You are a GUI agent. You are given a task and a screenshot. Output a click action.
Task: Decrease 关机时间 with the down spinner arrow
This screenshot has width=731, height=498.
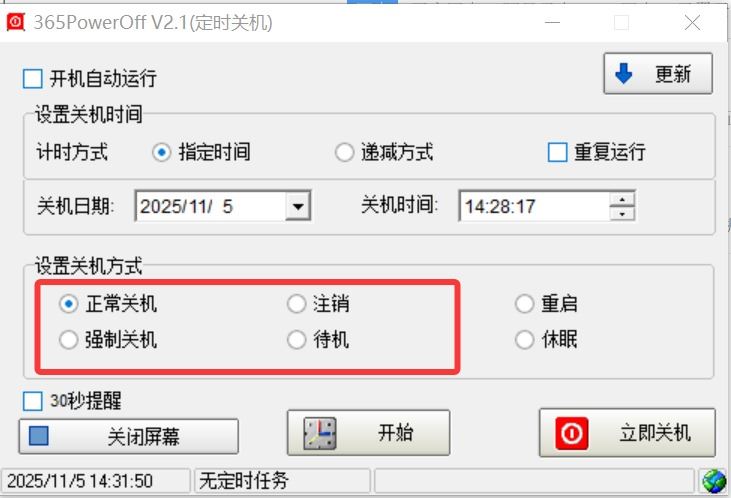[622, 214]
